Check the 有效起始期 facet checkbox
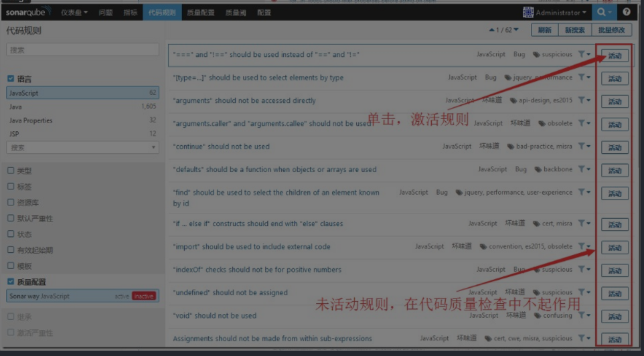 [11, 250]
